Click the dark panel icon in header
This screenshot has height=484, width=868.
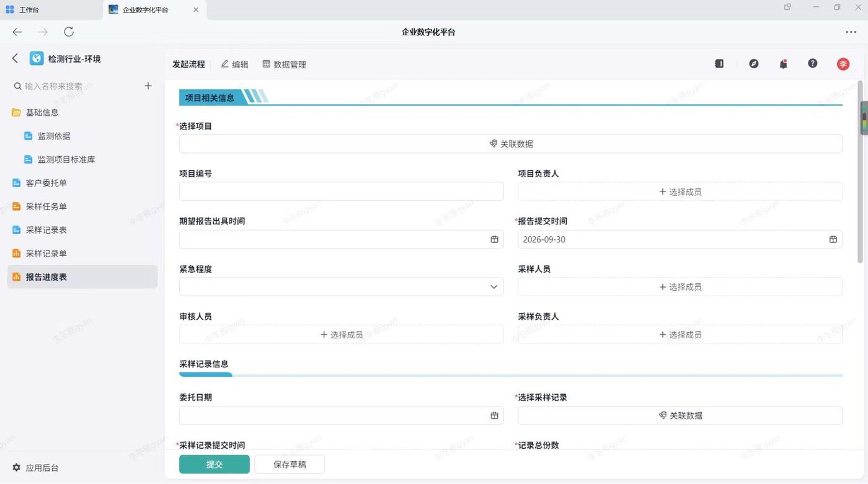719,64
